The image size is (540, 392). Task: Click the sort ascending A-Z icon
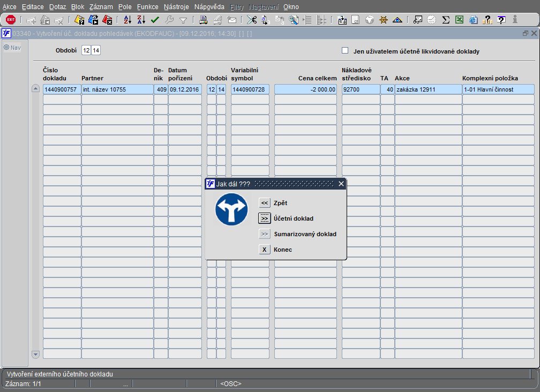127,20
